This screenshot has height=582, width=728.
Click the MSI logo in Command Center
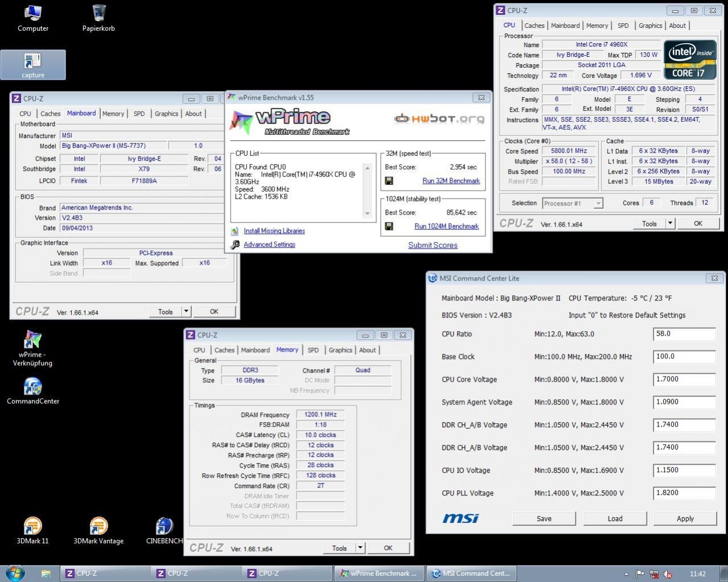(x=460, y=518)
